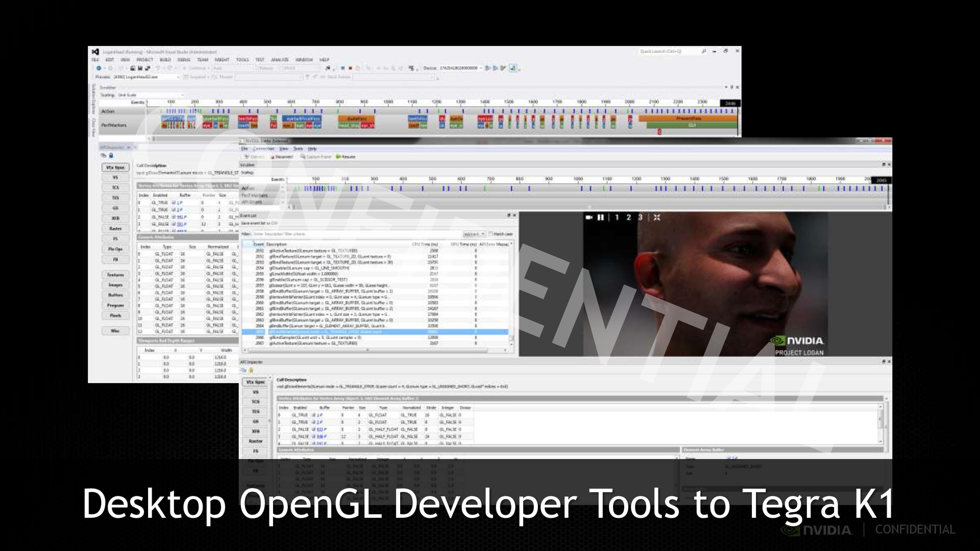Select Vtx Spec stage in Visual Studio inspector
Screen dimensions: 980x551
[x=115, y=167]
